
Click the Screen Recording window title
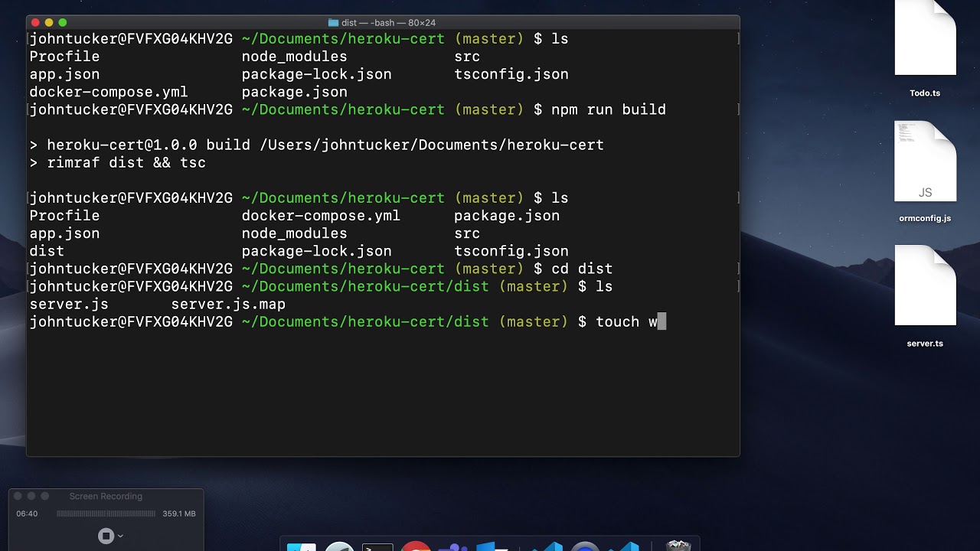(106, 496)
